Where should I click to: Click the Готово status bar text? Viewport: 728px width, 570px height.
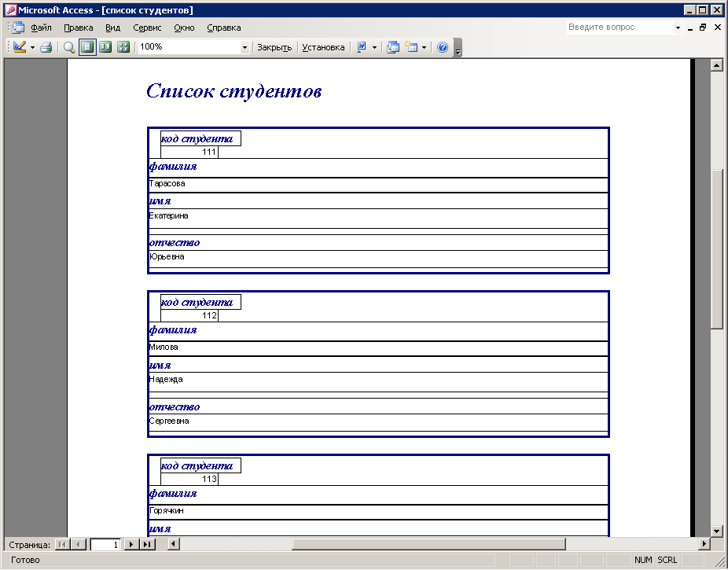[x=25, y=560]
